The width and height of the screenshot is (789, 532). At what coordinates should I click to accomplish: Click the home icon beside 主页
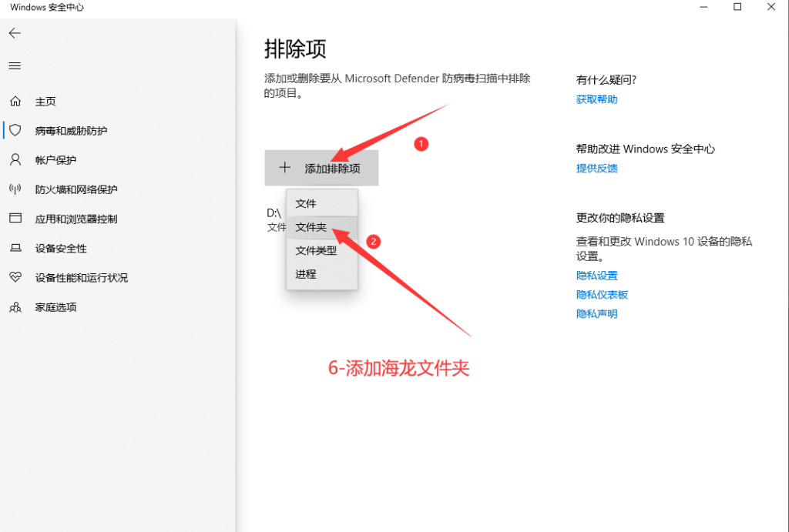(x=15, y=101)
